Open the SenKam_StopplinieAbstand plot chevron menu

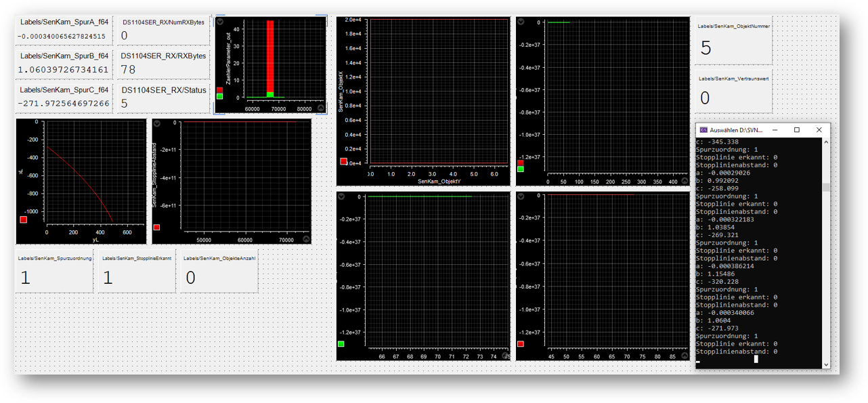point(157,124)
